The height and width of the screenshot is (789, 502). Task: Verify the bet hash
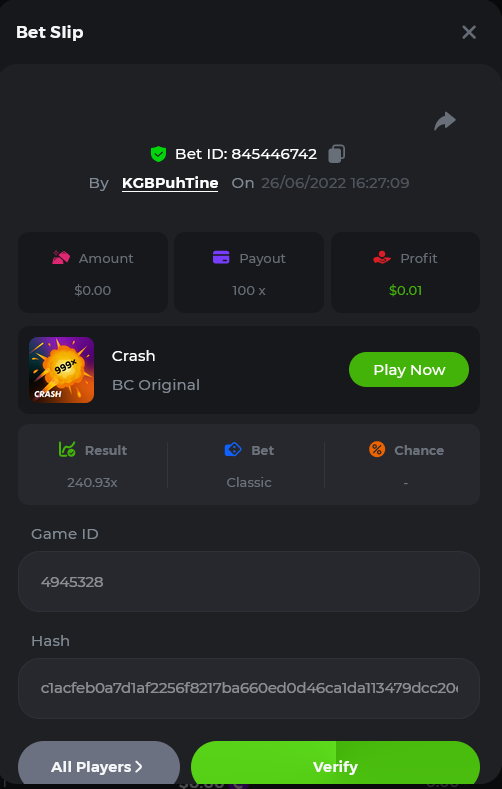coord(336,764)
